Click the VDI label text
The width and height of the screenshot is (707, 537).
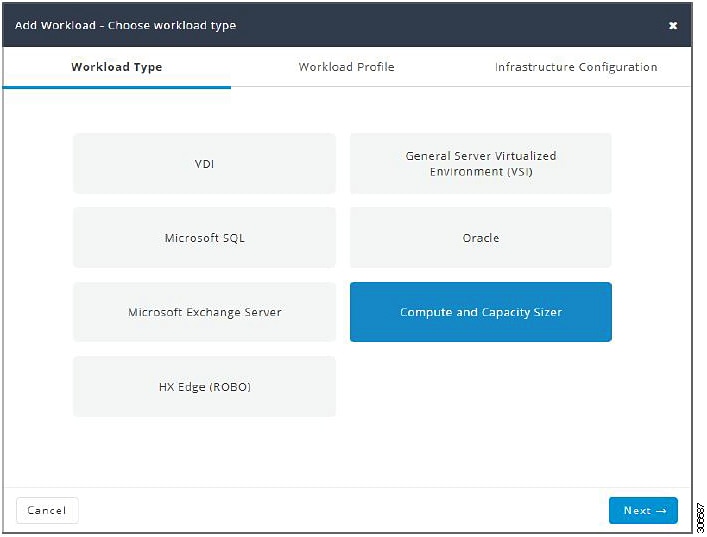pos(204,164)
